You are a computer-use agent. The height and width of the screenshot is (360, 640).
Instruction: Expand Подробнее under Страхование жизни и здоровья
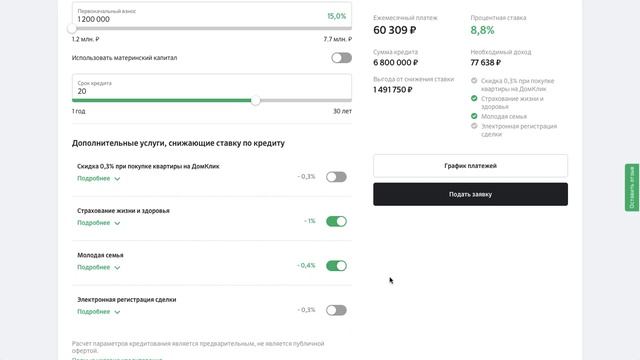[x=98, y=223]
